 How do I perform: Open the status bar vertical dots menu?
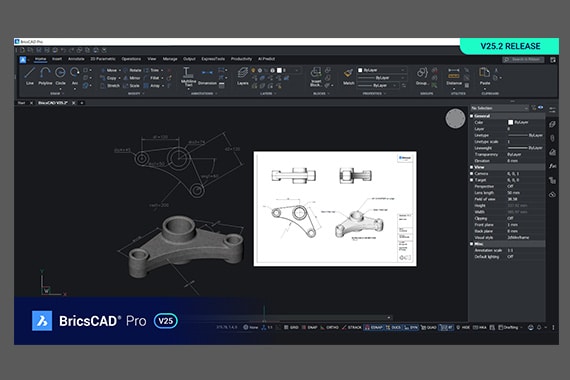tap(553, 327)
